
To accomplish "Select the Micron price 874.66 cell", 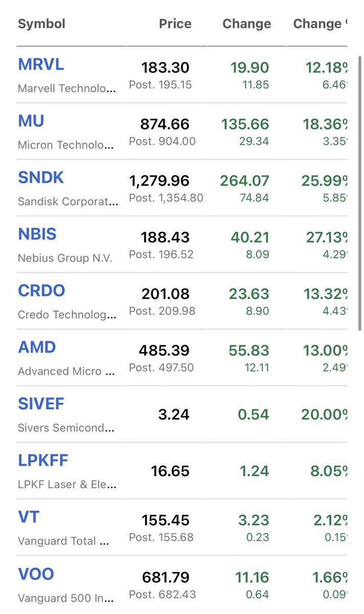I will pos(165,124).
